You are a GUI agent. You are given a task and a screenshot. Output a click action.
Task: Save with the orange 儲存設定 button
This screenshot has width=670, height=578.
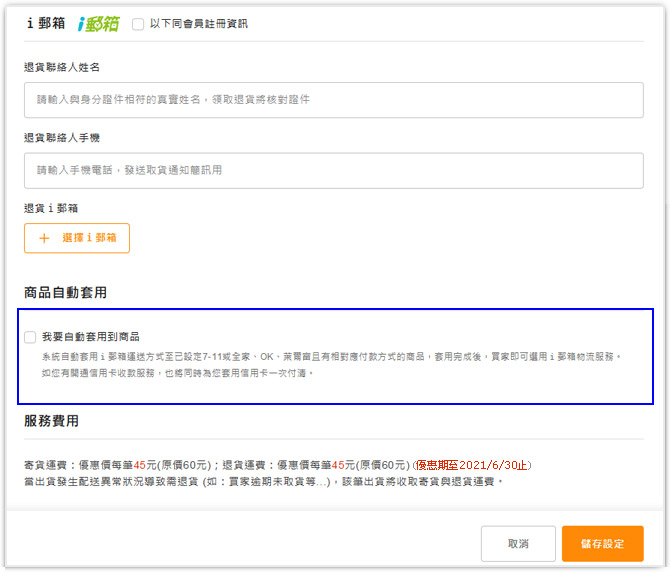[602, 543]
